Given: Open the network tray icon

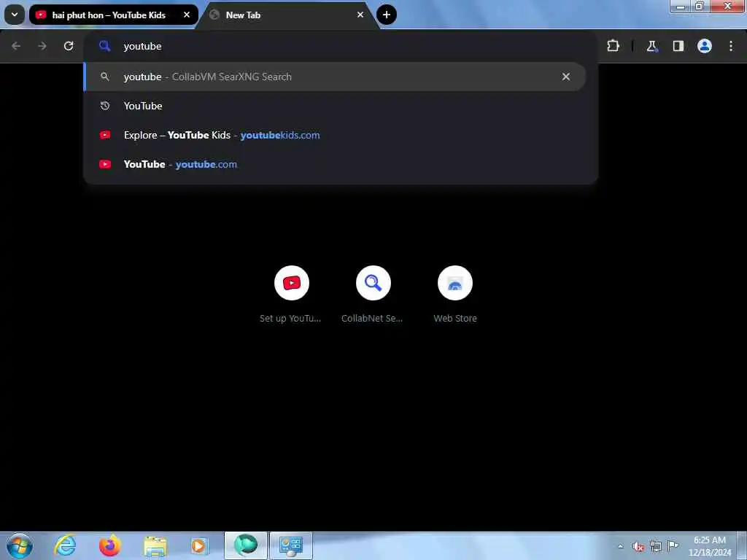Looking at the screenshot, I should [x=656, y=546].
